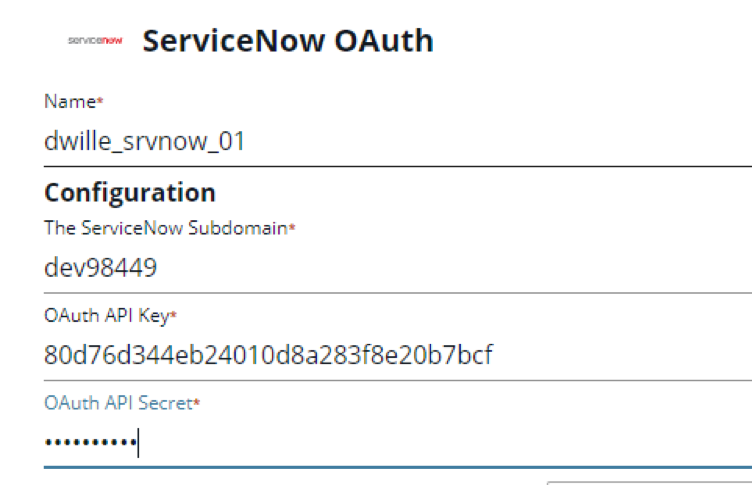Click the ServiceNow Subdomain label text
This screenshot has width=752, height=485.
(x=165, y=227)
